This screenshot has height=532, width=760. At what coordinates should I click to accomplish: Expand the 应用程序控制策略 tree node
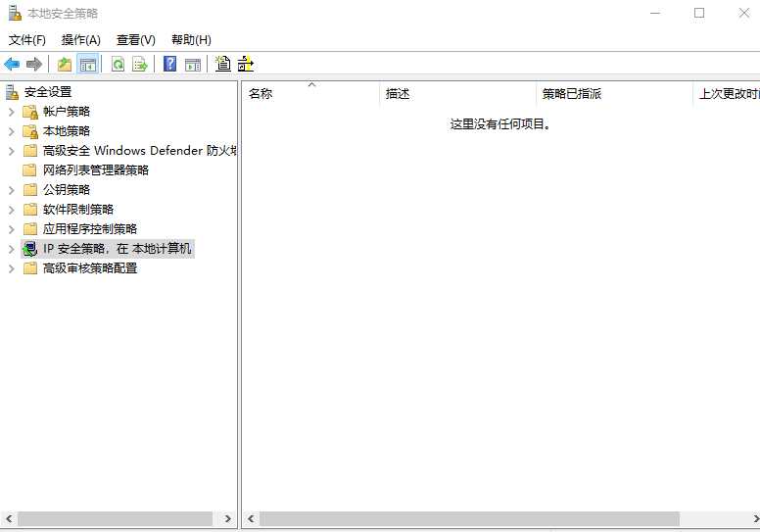[11, 229]
